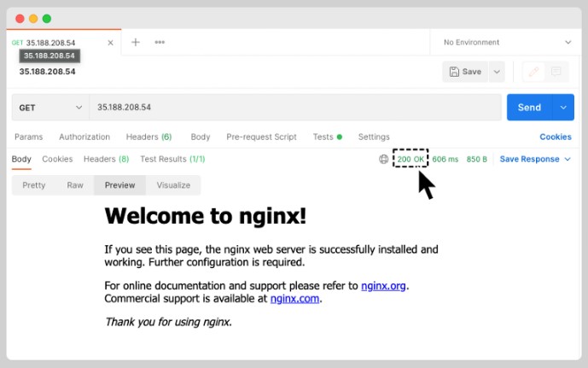Viewport: 588px width, 368px height.
Task: Open the Save options dropdown arrow
Action: [x=497, y=72]
